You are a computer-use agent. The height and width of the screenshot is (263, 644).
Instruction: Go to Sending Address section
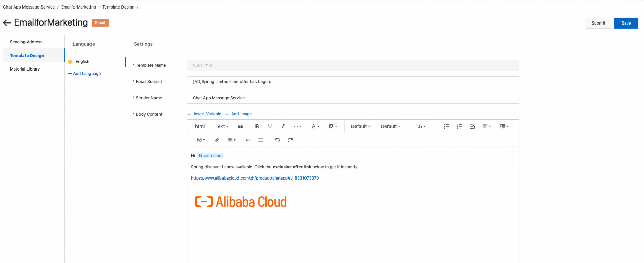pos(26,42)
